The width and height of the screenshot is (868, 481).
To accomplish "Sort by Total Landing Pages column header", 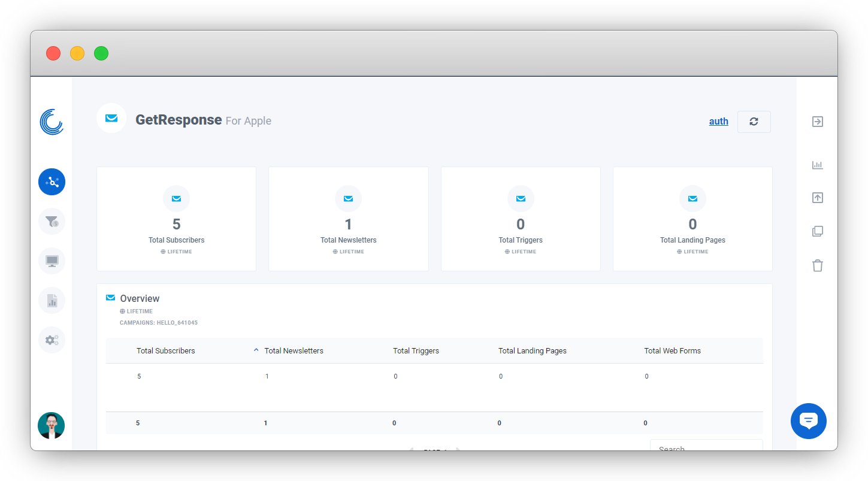I will coord(533,351).
